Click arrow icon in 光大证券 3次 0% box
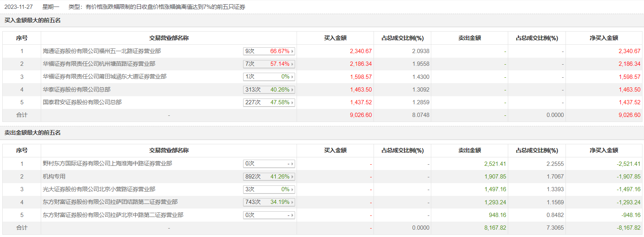This screenshot has width=644, height=237. (292, 190)
